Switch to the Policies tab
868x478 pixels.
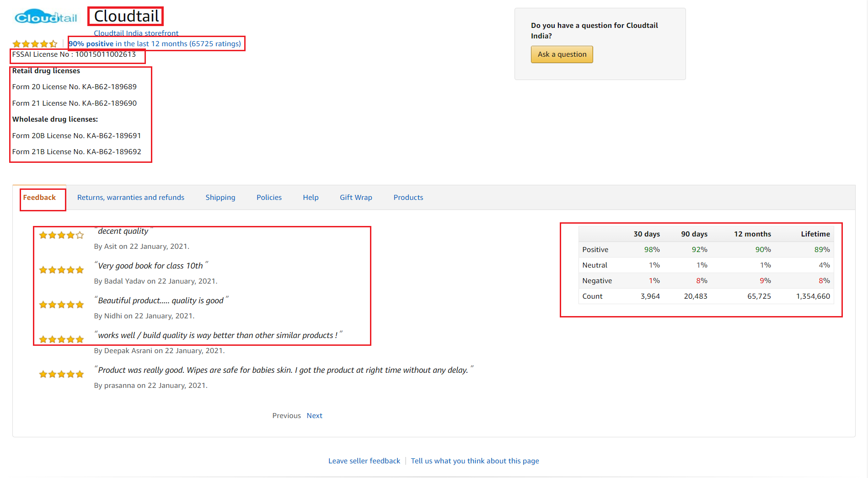(269, 198)
